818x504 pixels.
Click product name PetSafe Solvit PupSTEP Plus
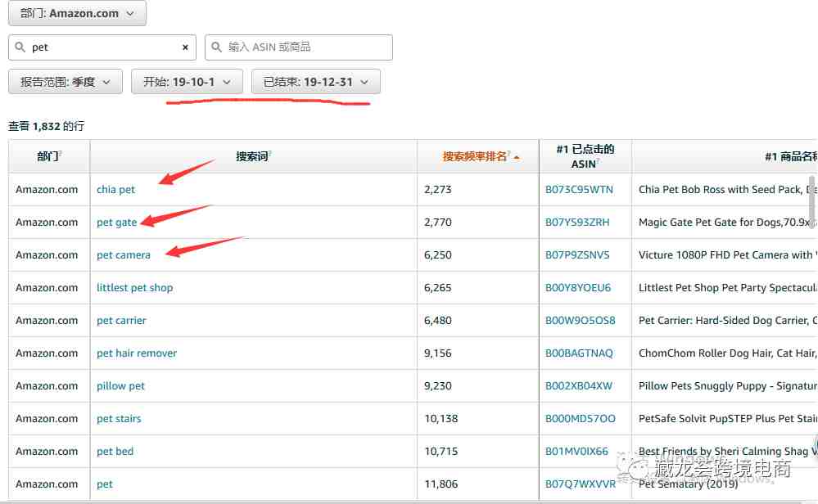(x=728, y=419)
